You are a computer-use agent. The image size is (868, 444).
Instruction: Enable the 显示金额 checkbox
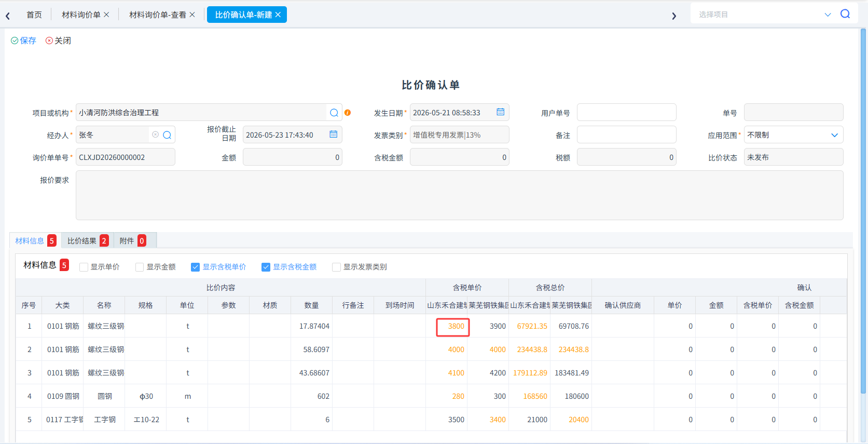pyautogui.click(x=140, y=267)
